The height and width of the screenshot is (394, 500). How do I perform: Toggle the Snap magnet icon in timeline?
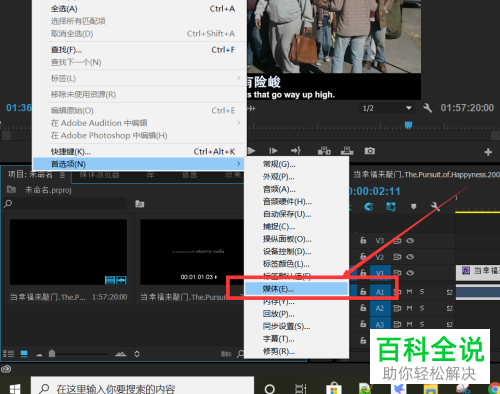(368, 207)
